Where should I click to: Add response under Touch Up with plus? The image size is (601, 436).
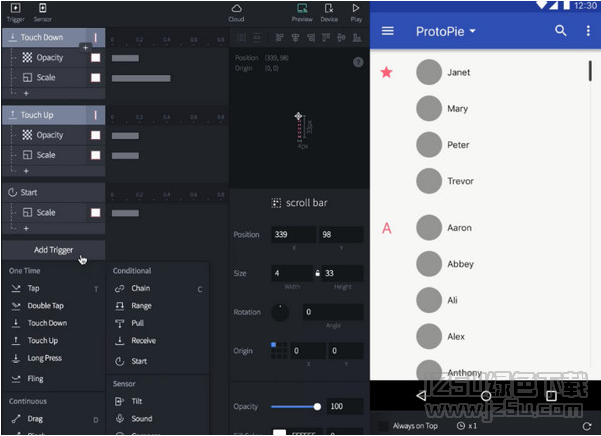26,171
